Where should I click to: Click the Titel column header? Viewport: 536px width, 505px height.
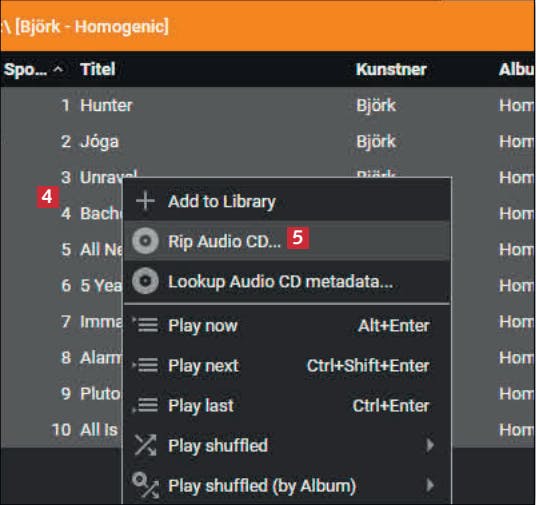tap(98, 69)
